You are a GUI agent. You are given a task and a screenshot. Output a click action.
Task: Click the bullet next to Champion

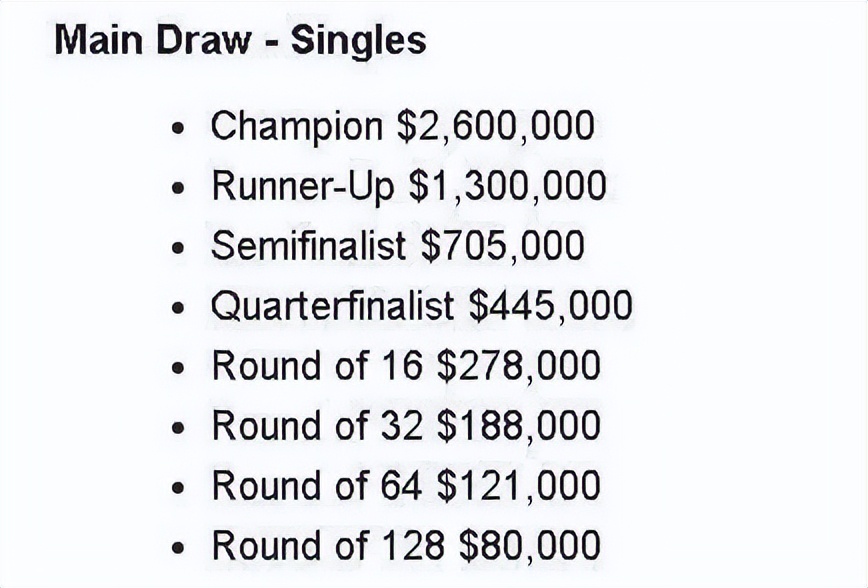tap(178, 128)
